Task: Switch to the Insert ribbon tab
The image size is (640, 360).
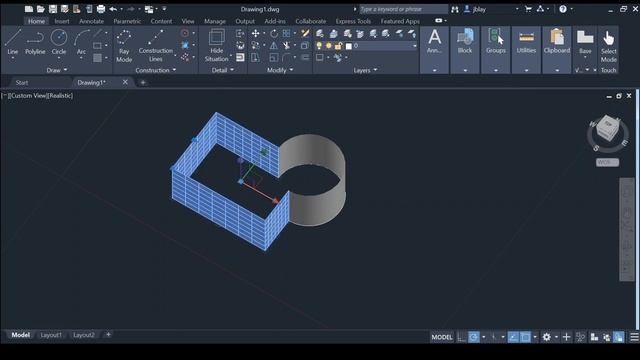Action: tap(62, 21)
